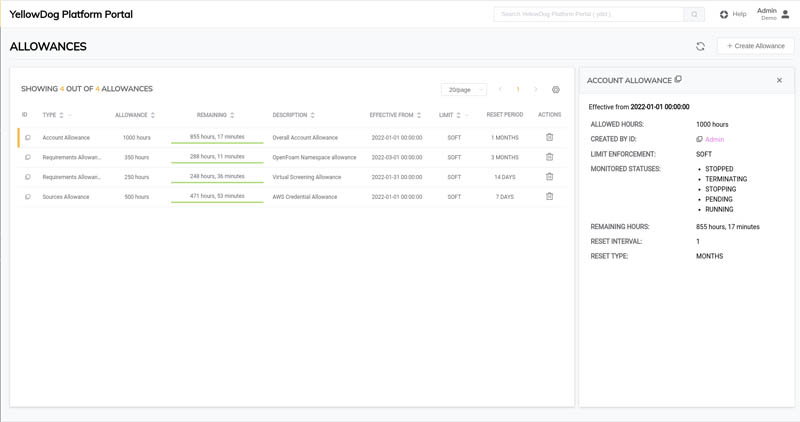Click the search magnifier button
The height and width of the screenshot is (422, 800).
pyautogui.click(x=694, y=14)
